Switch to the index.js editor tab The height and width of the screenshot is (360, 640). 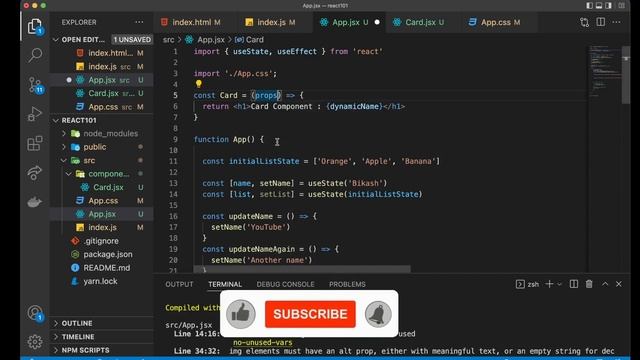(271, 22)
